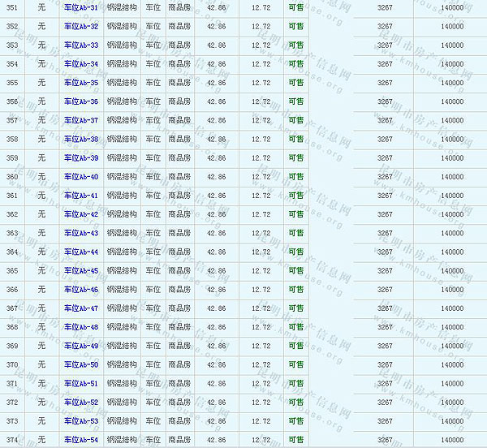The width and height of the screenshot is (487, 448).
Task: Click the 140000 price in row 373
Action: 452,421
